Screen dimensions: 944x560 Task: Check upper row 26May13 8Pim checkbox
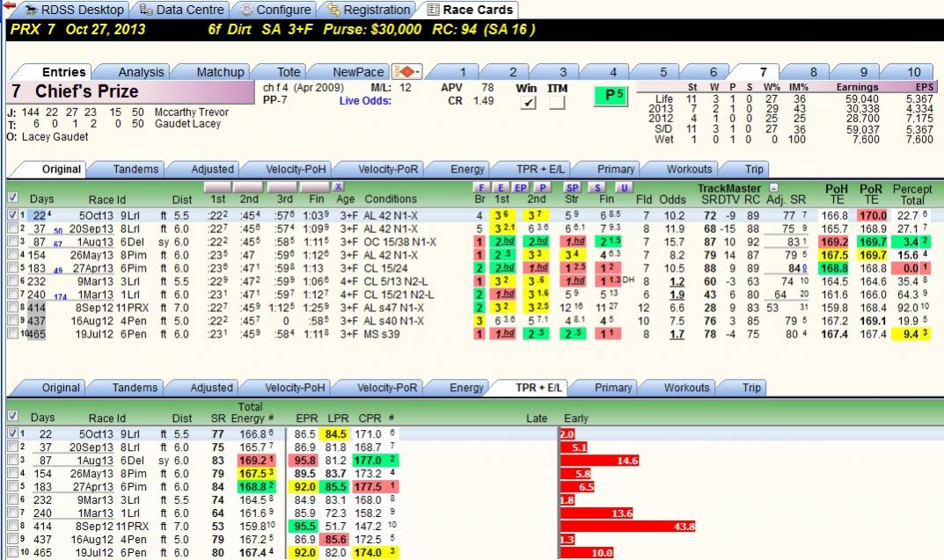point(12,254)
